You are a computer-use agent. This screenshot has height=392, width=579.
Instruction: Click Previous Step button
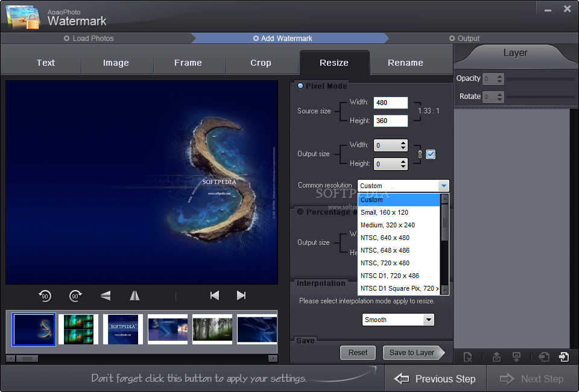tap(435, 379)
